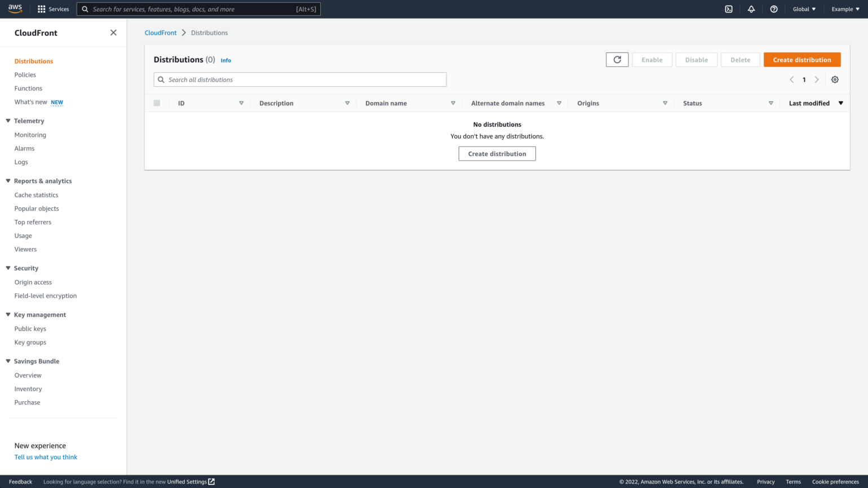The height and width of the screenshot is (488, 868).
Task: Go to previous page of distributions
Action: (x=791, y=79)
